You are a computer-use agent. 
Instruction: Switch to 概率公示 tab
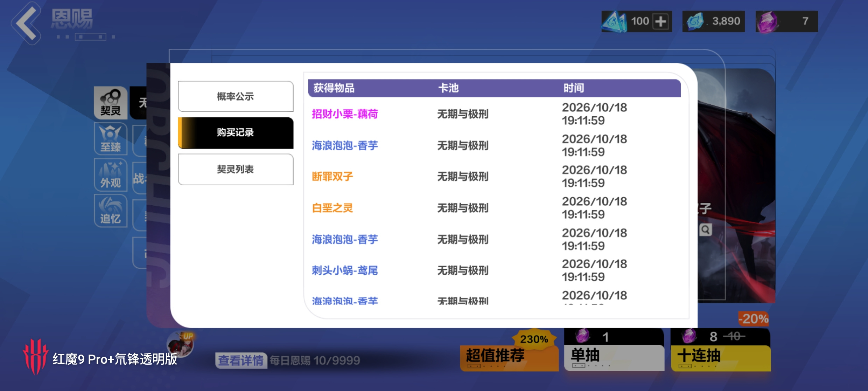236,96
